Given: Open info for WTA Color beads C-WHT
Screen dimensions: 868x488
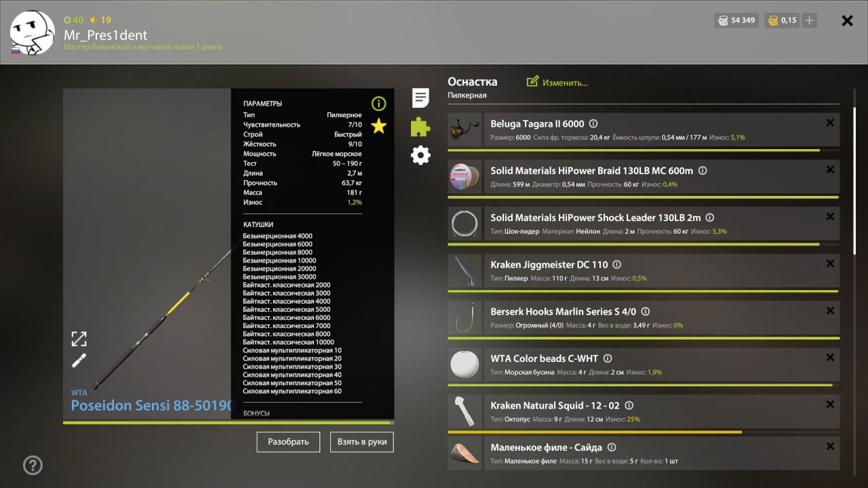Looking at the screenshot, I should (608, 359).
